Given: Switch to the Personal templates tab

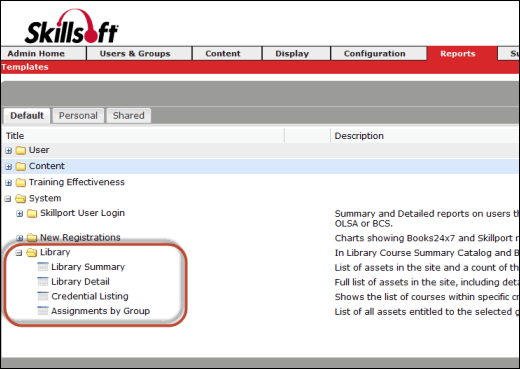Looking at the screenshot, I should (x=78, y=116).
